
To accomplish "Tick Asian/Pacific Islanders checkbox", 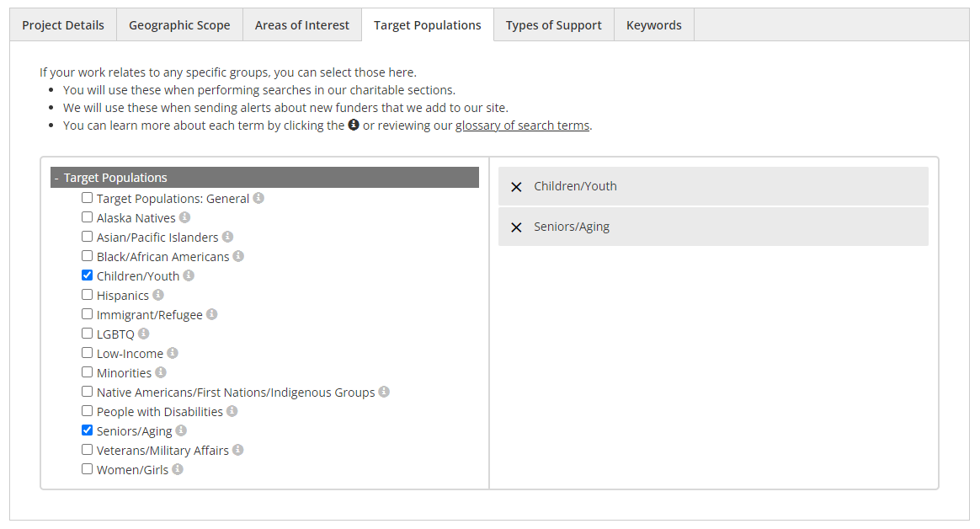I will [x=88, y=237].
